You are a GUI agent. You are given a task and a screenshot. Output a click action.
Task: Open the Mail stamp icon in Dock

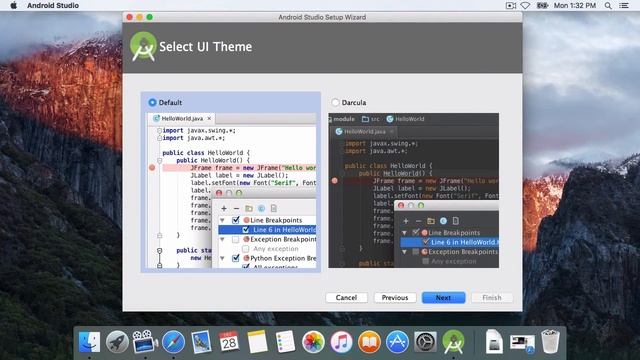(x=201, y=342)
